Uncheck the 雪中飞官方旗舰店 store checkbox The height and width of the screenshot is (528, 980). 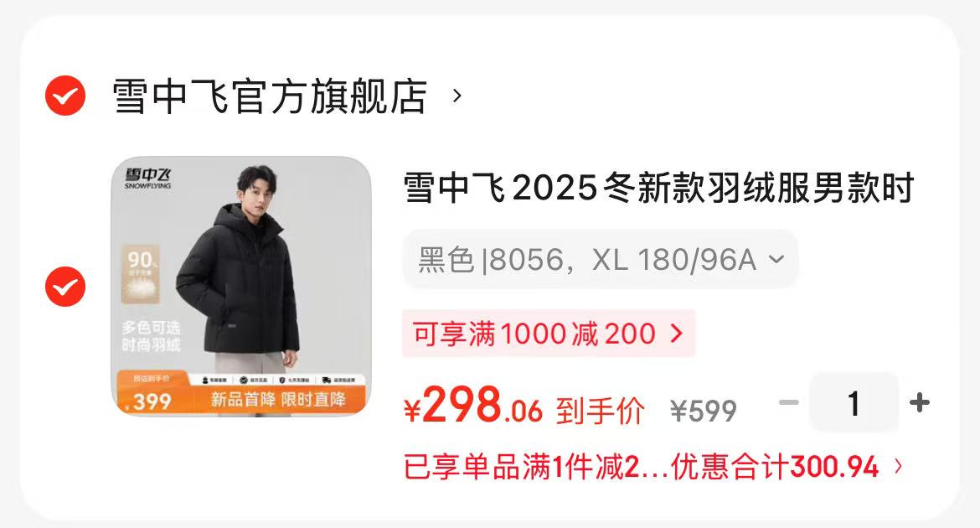point(65,96)
